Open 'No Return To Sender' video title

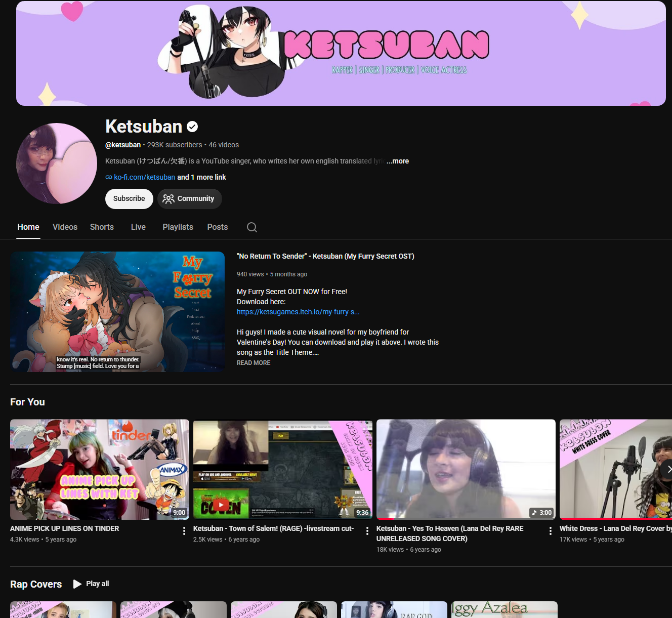(x=325, y=256)
